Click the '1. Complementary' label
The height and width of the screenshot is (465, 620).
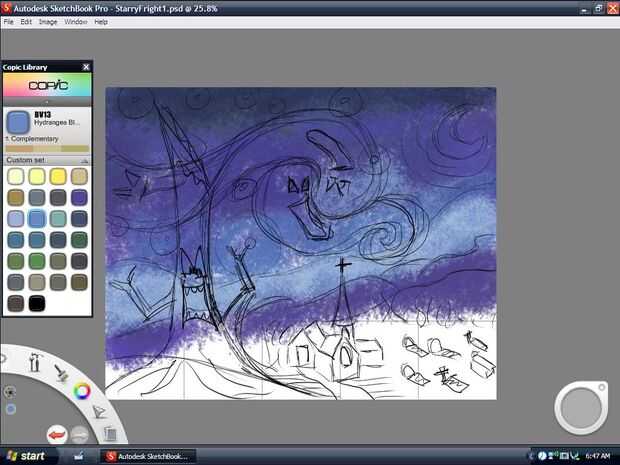click(x=32, y=139)
